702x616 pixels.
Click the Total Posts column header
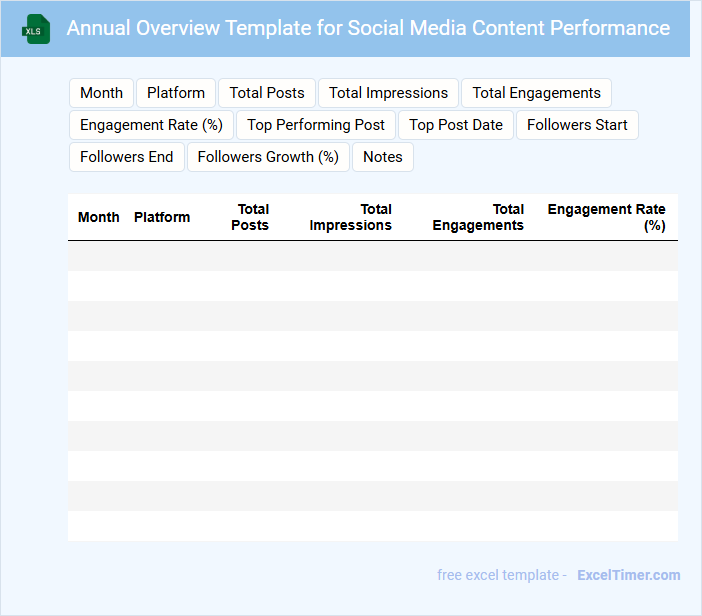(251, 217)
